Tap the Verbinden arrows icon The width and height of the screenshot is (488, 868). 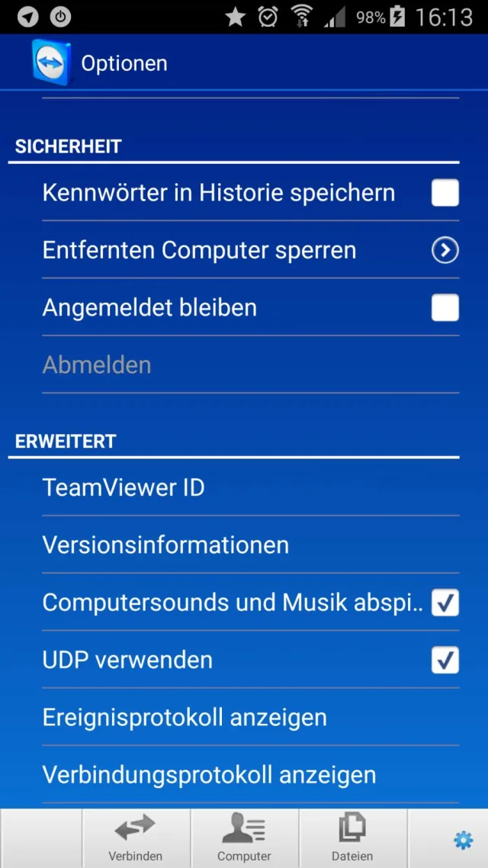coord(135,828)
